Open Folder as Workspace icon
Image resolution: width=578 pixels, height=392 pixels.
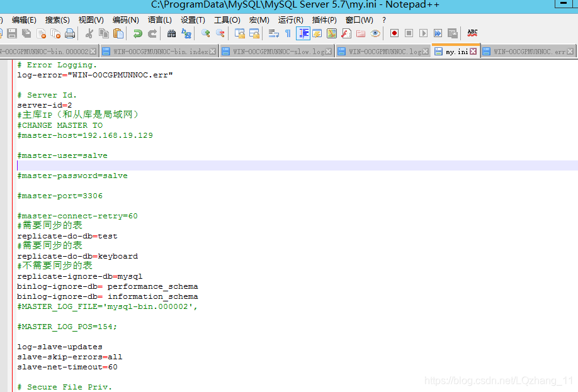(x=361, y=33)
